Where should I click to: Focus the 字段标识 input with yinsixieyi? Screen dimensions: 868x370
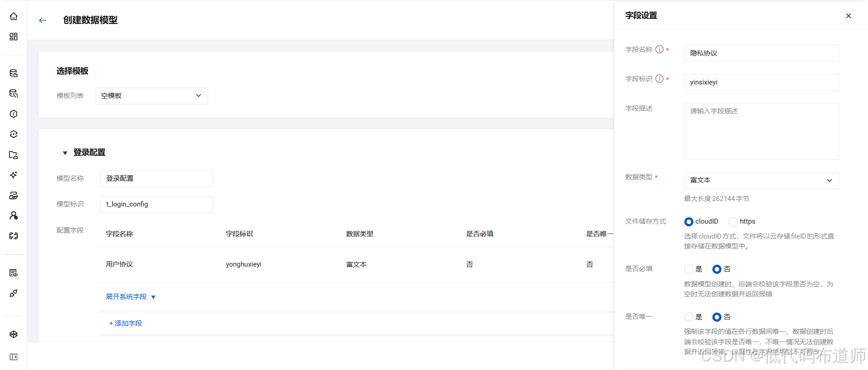(761, 82)
